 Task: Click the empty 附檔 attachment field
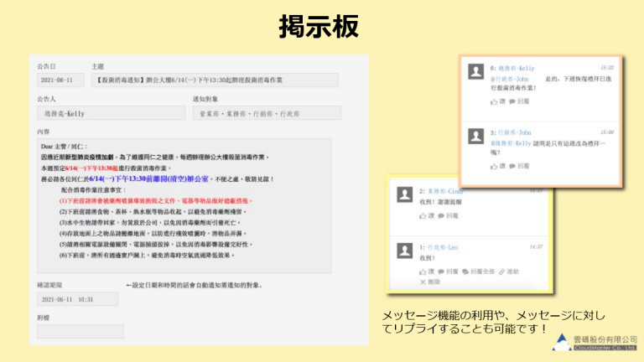pos(80,332)
